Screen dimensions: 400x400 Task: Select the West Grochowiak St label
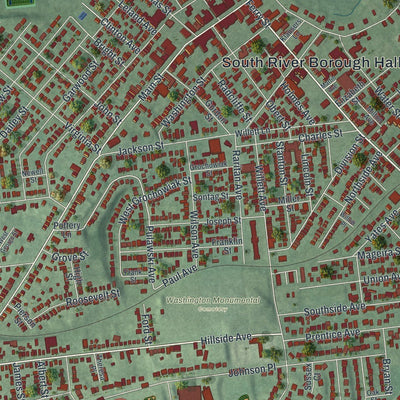(155, 200)
